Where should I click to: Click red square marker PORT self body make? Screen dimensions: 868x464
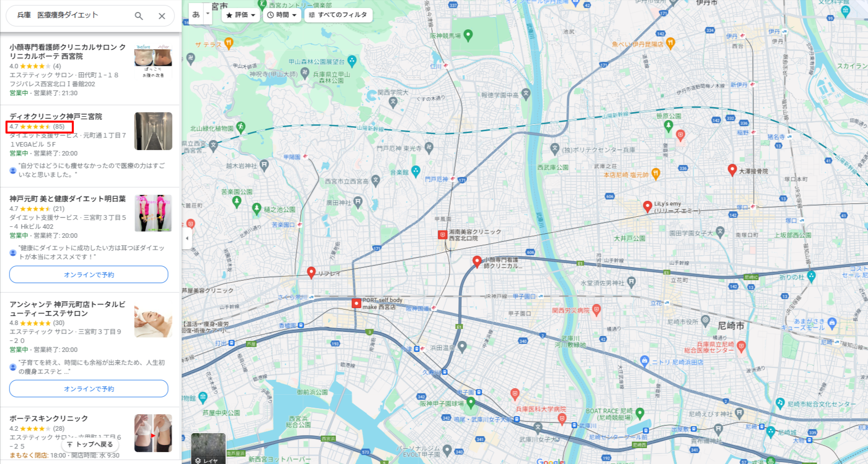356,303
